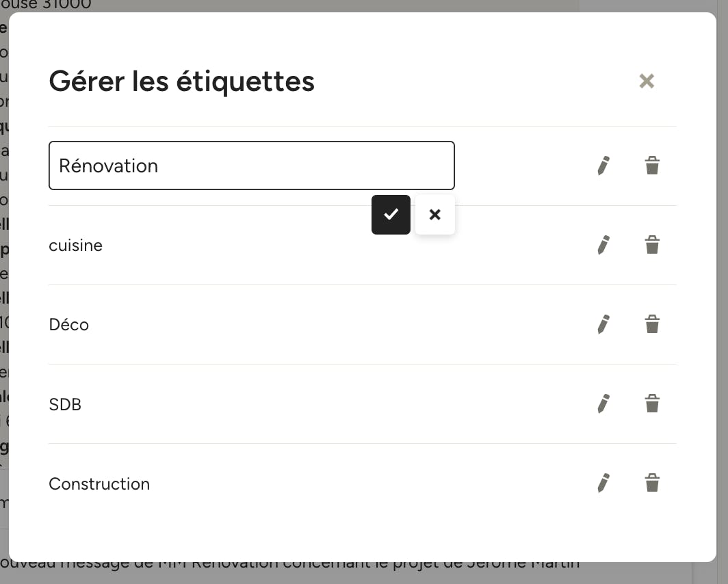Viewport: 728px width, 584px height.
Task: Cancel the label edit with the small X
Action: tap(435, 214)
